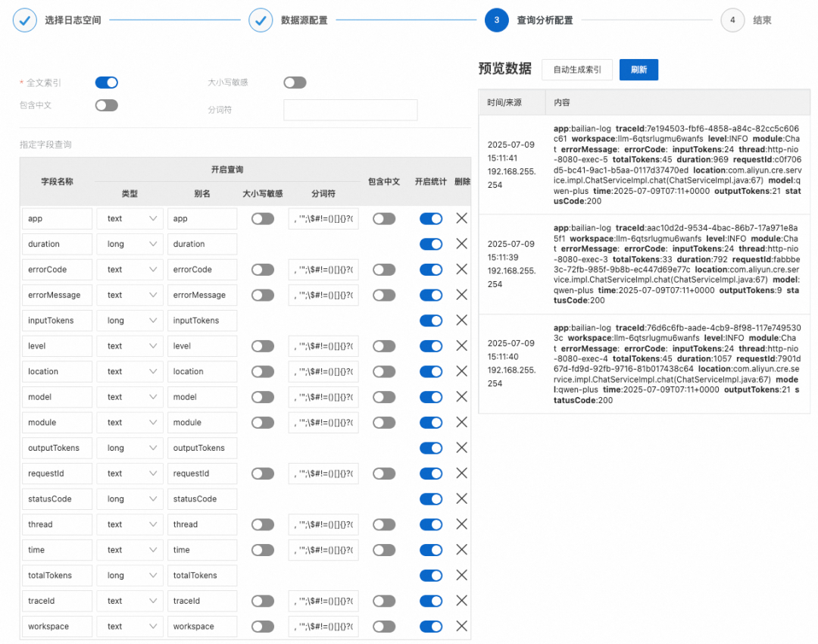818x644 pixels.
Task: Remove the duration field row
Action: coord(461,244)
